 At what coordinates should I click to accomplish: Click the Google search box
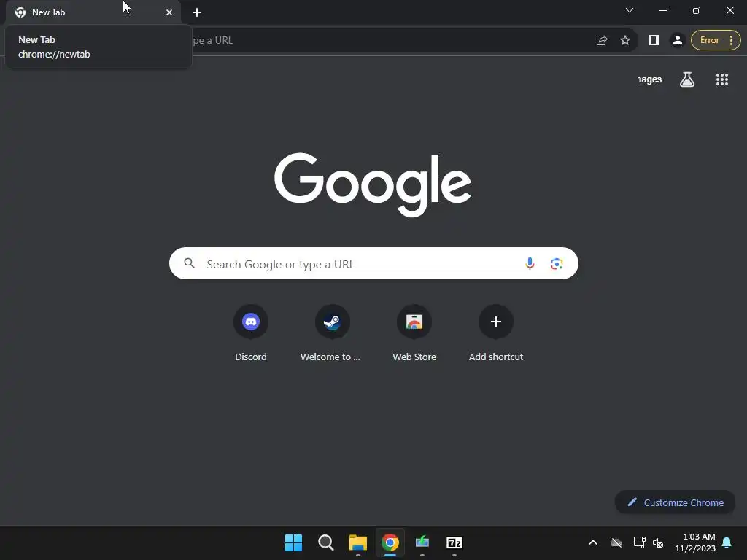373,263
